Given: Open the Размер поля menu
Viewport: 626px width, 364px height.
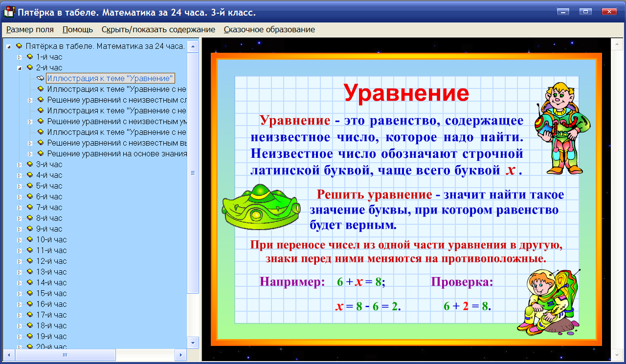Looking at the screenshot, I should 30,29.
